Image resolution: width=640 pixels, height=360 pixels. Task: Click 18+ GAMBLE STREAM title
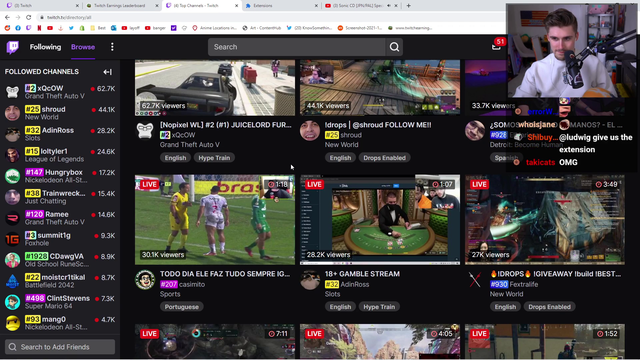(x=362, y=274)
